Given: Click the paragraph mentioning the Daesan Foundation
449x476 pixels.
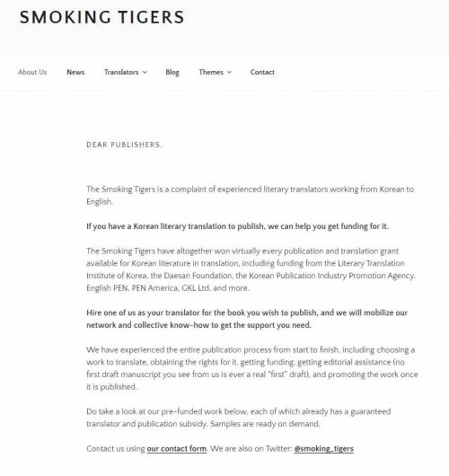Looking at the screenshot, I should (251, 269).
